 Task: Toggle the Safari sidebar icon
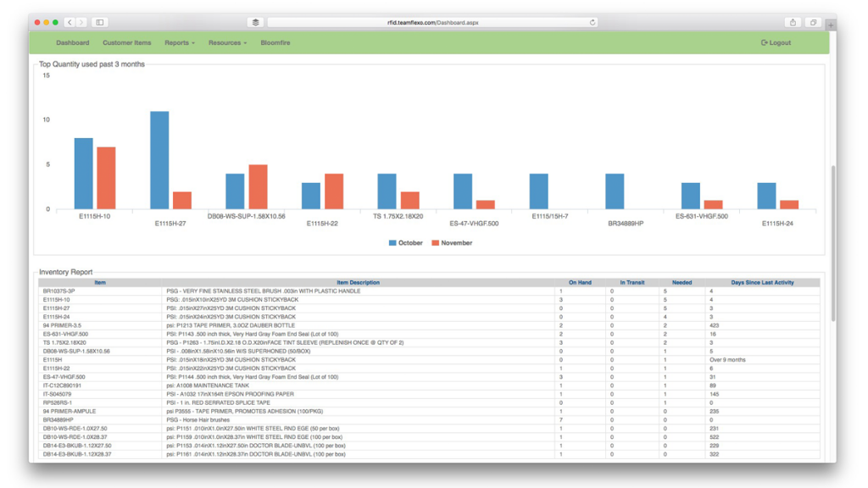[x=100, y=22]
